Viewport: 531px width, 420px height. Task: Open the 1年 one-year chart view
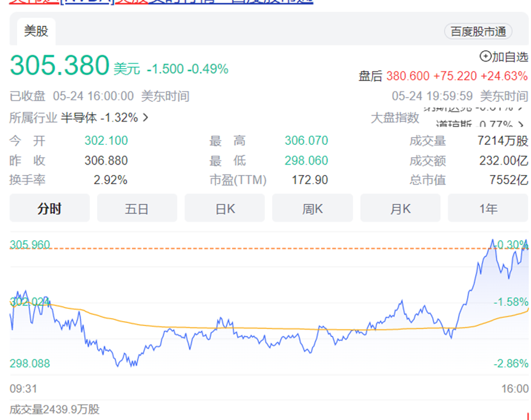pos(487,208)
